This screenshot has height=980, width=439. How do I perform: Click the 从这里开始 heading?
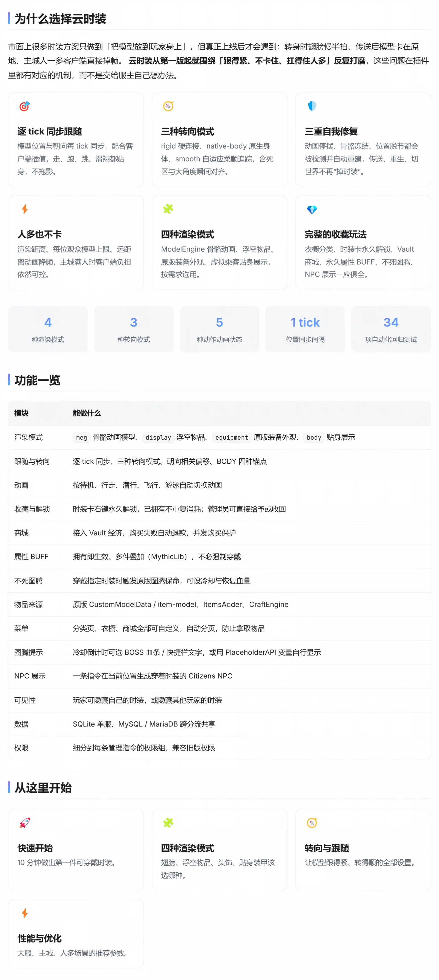(43, 787)
